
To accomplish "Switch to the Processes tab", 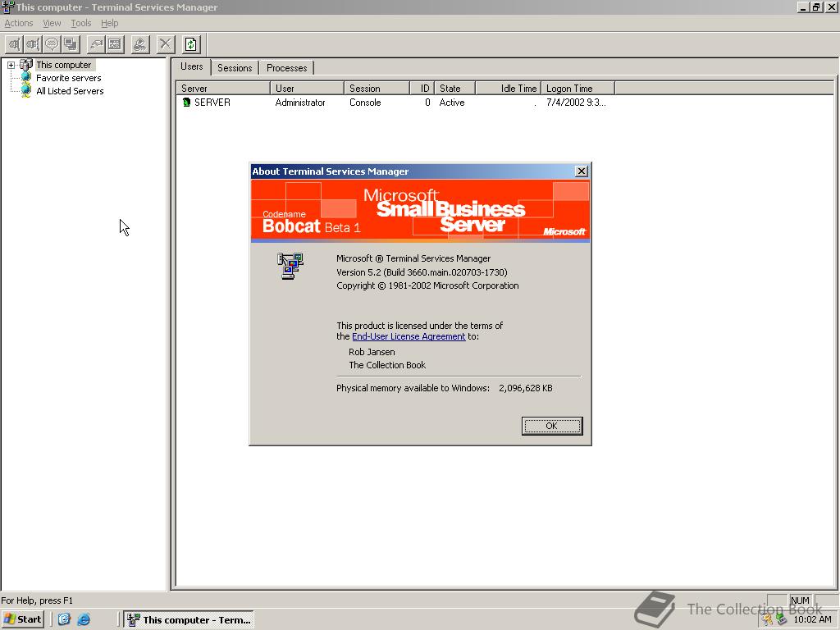I will click(286, 68).
